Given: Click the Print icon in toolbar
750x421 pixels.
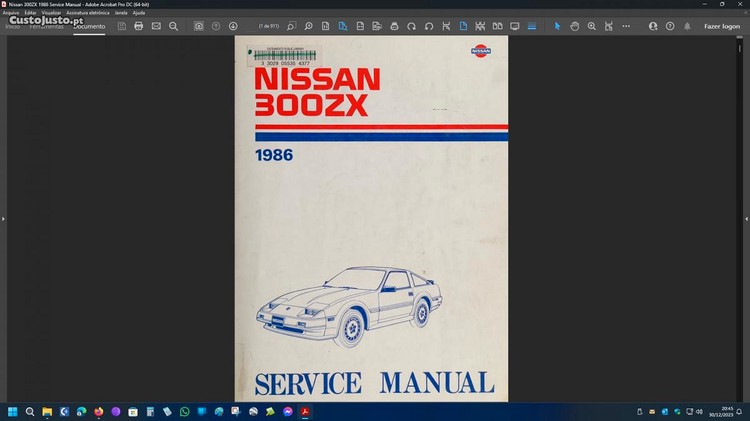Looking at the screenshot, I should pyautogui.click(x=138, y=26).
